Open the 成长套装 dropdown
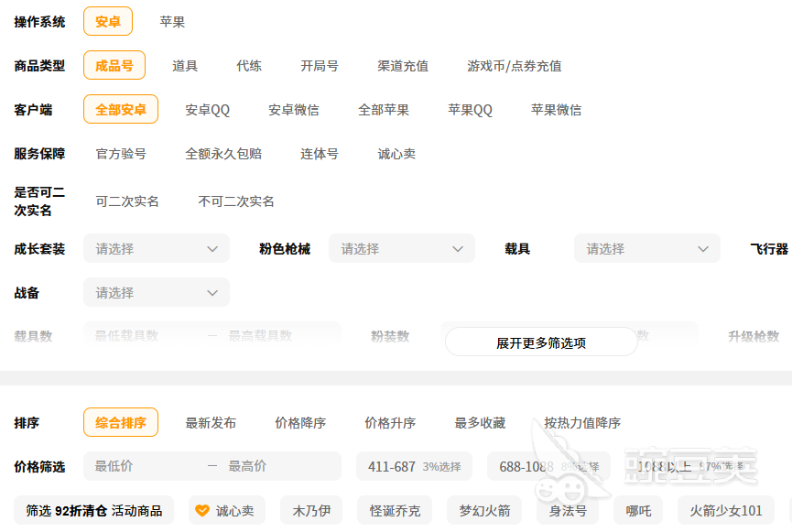 tap(157, 248)
